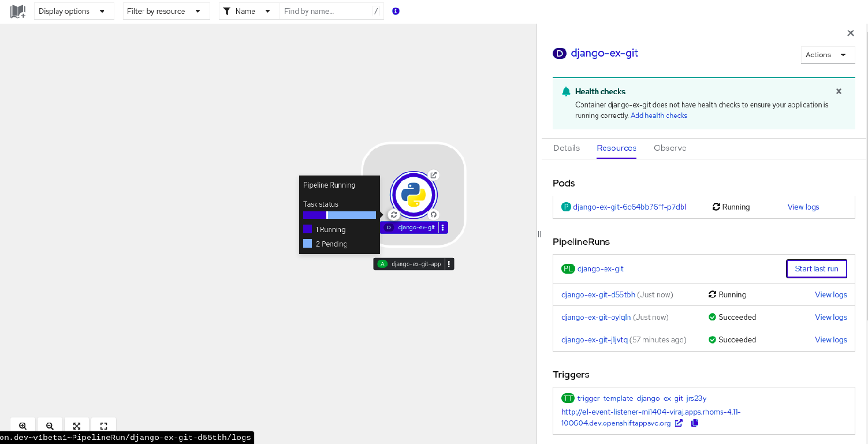Switch to the Details tab
This screenshot has height=444, width=868.
(x=566, y=148)
